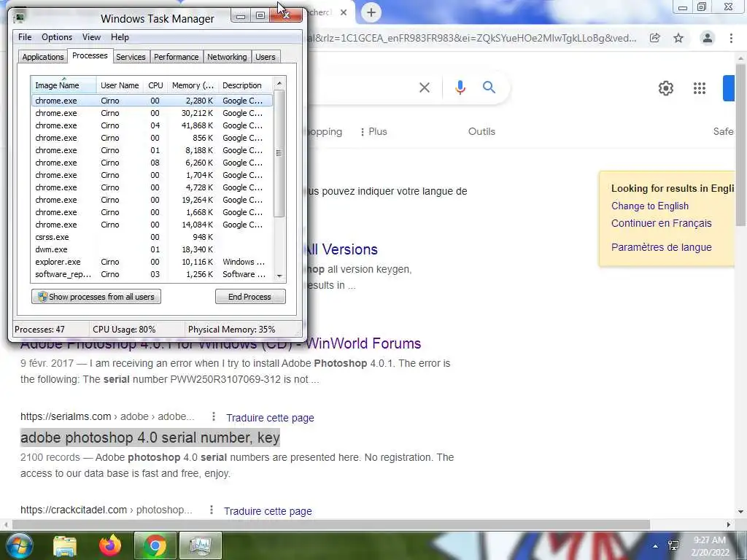The height and width of the screenshot is (560, 747).
Task: Click Traduire cette page for crackcitadel.com
Action: point(268,511)
